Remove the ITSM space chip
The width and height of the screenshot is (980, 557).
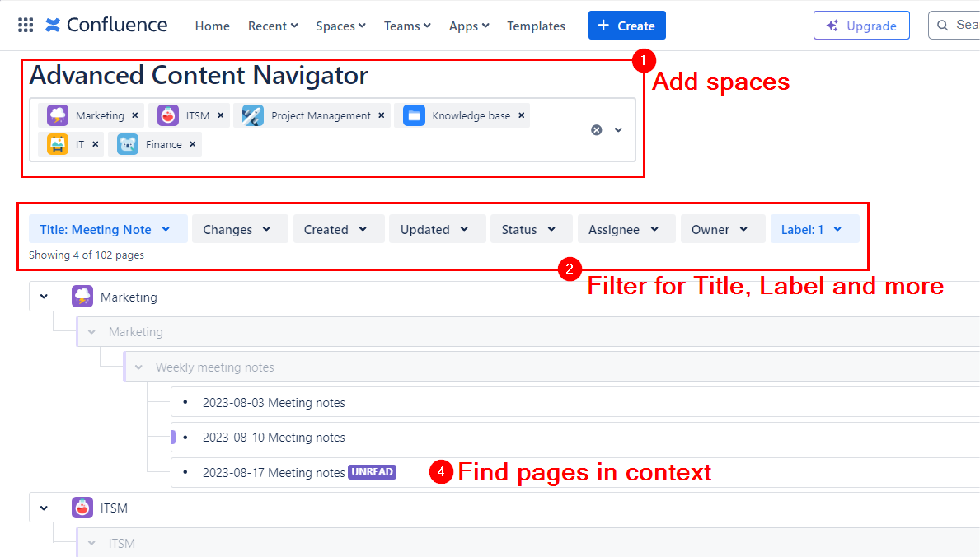[221, 115]
